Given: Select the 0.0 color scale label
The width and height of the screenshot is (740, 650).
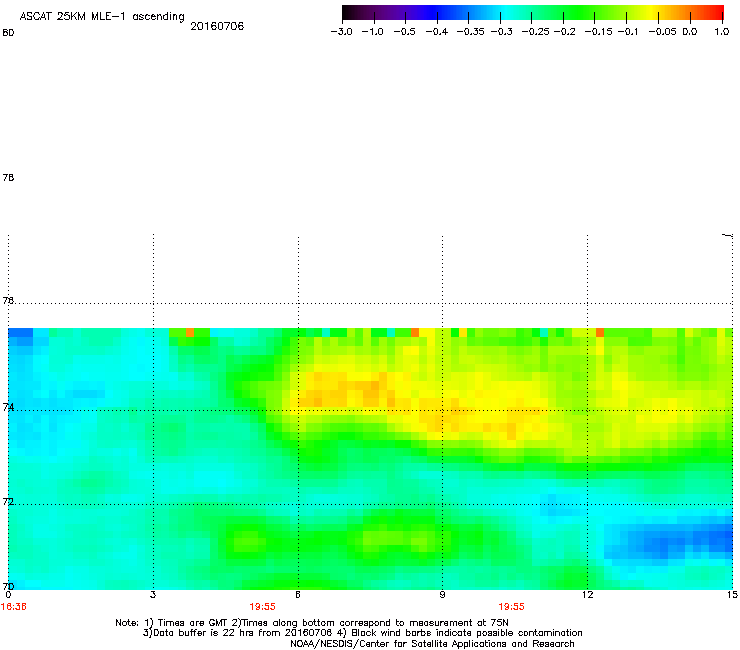Looking at the screenshot, I should 690,32.
